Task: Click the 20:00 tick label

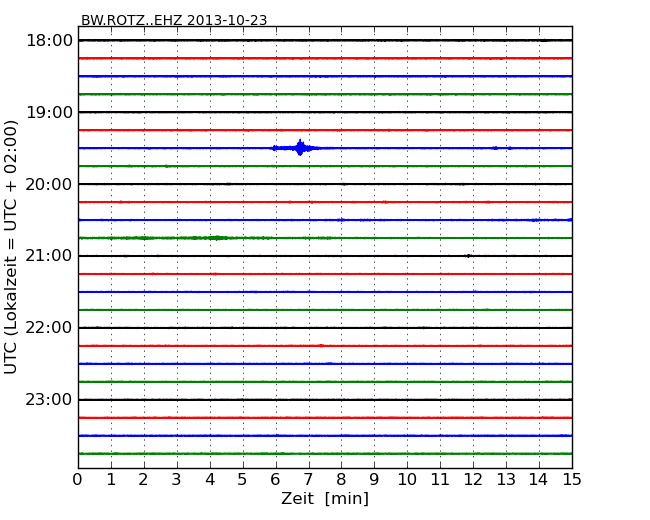Action: 49,184
